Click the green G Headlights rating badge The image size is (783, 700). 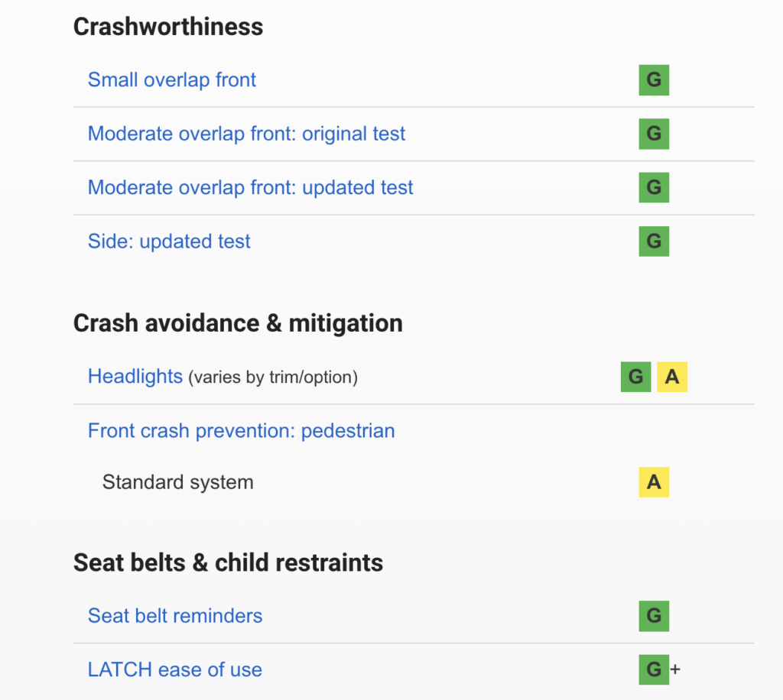635,377
